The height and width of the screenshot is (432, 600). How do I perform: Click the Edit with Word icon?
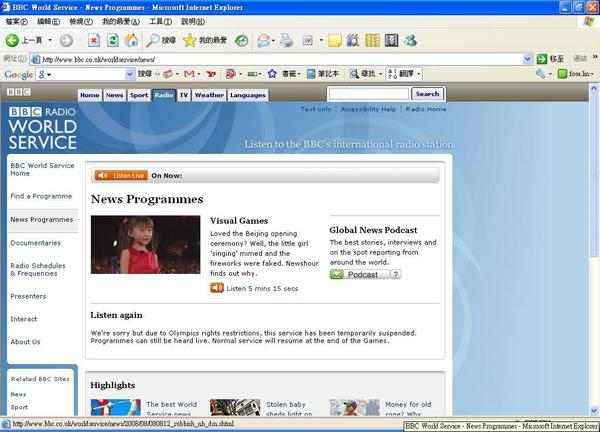pyautogui.click(x=308, y=40)
